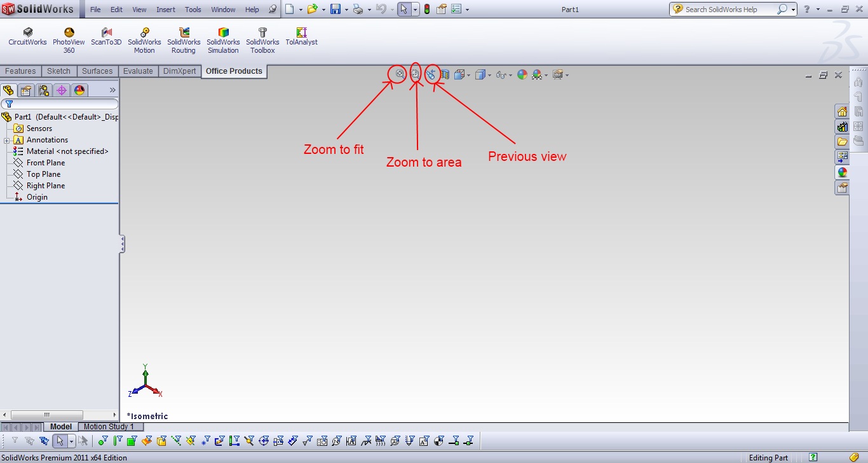Open the PropertyManager tab

point(26,90)
